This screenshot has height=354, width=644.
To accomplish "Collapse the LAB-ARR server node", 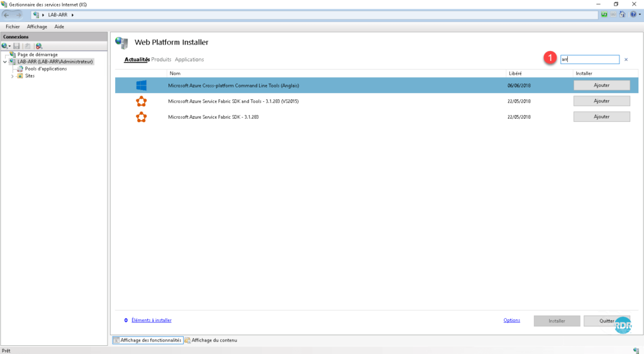I will 5,62.
